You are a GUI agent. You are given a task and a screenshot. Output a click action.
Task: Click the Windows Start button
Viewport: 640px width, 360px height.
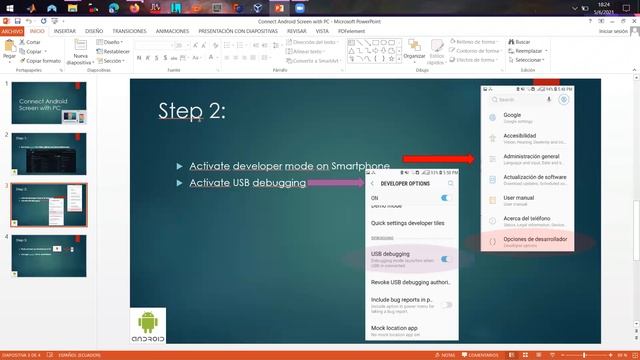(x=9, y=8)
